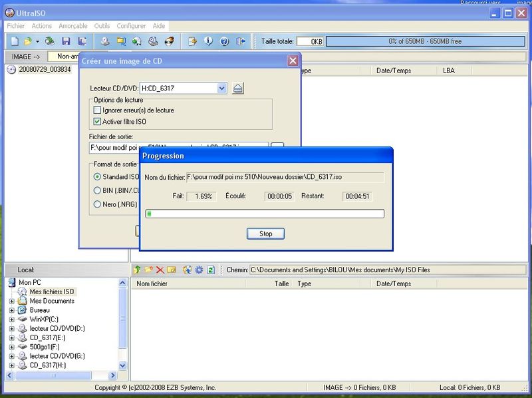Click the blue gear settings icon
The image size is (532, 398).
coord(199,270)
